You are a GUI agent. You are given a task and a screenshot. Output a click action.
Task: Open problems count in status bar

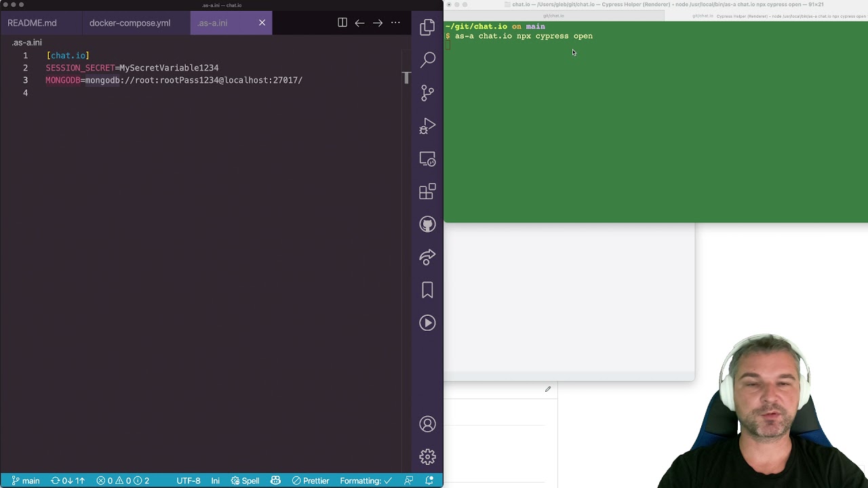(123, 481)
